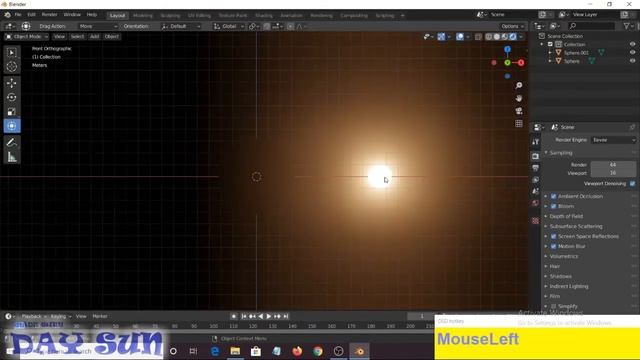Toggle Screen Space Reflections checkbox

point(554,236)
